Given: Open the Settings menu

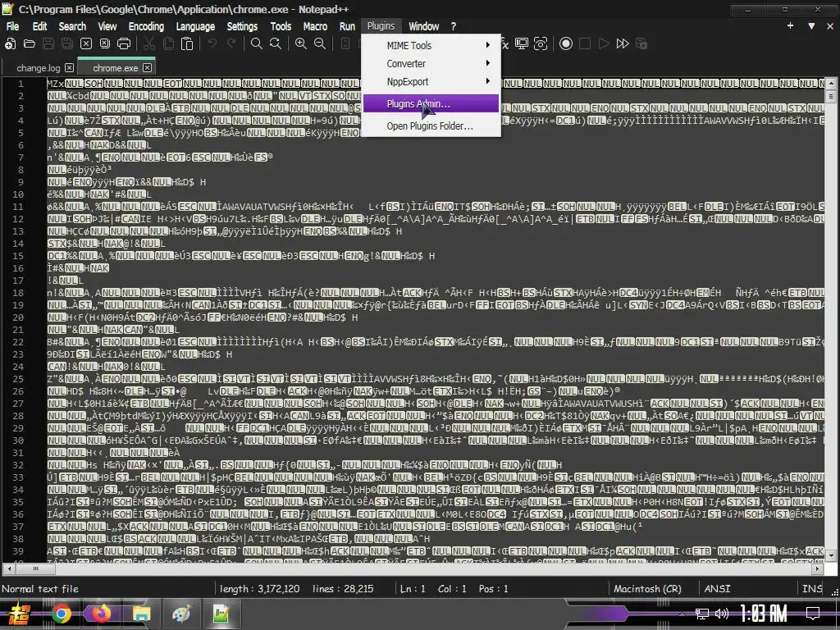Looking at the screenshot, I should tap(242, 26).
